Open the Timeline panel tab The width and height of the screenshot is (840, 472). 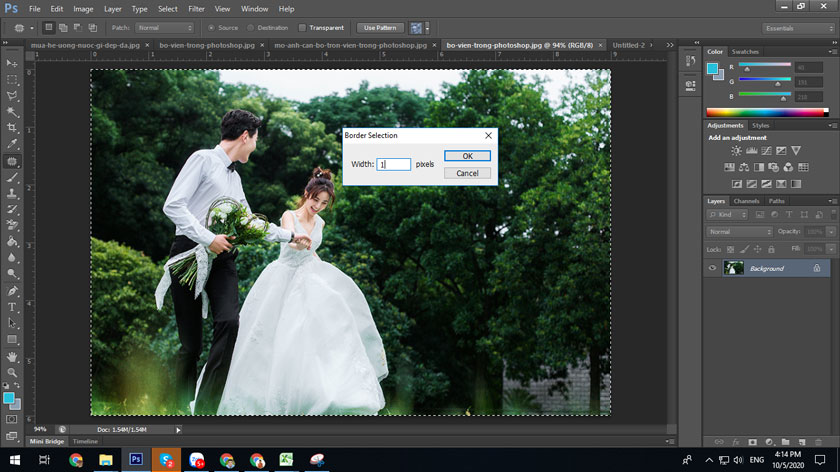point(85,441)
